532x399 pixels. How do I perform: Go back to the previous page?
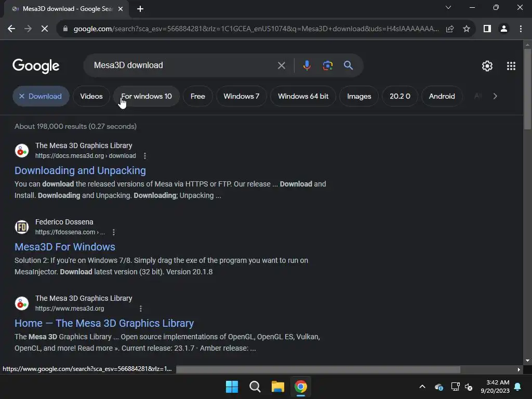(11, 29)
